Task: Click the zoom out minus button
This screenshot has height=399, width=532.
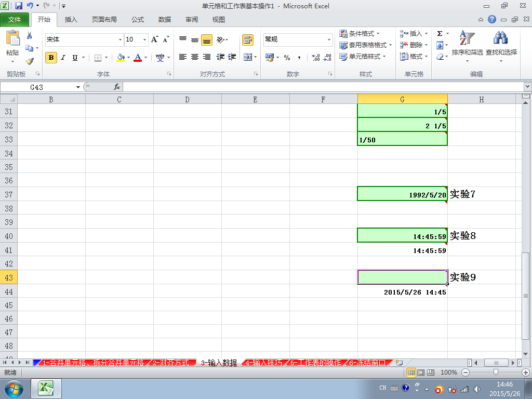Action: (465, 373)
